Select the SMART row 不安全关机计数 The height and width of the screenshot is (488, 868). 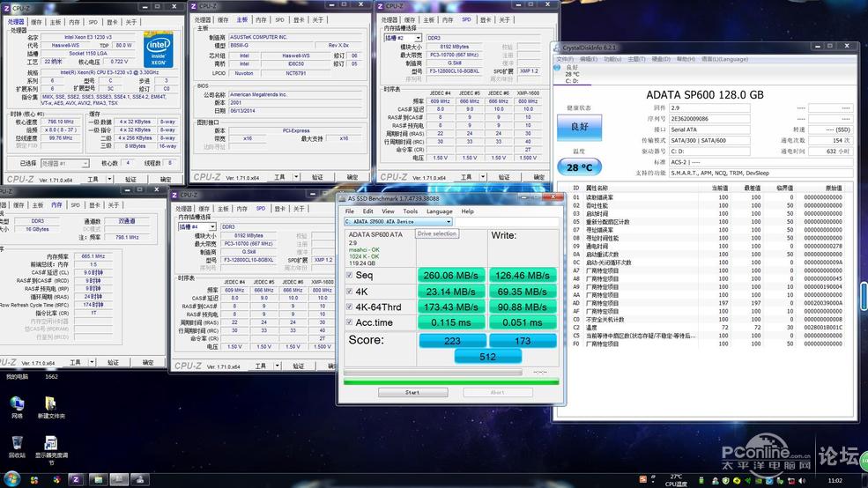click(x=707, y=319)
